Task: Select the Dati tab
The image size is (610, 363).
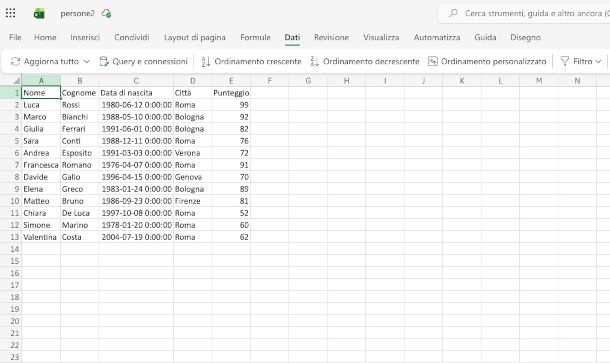Action: point(292,37)
